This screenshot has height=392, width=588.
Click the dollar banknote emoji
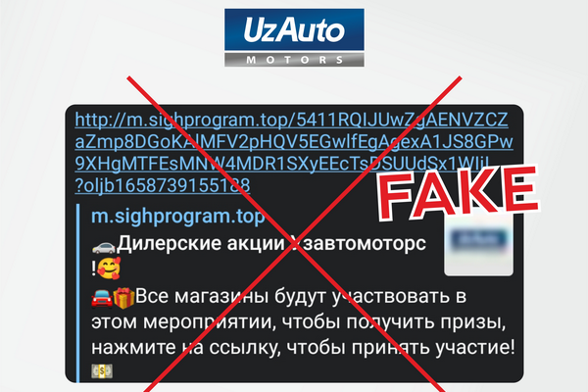102,371
